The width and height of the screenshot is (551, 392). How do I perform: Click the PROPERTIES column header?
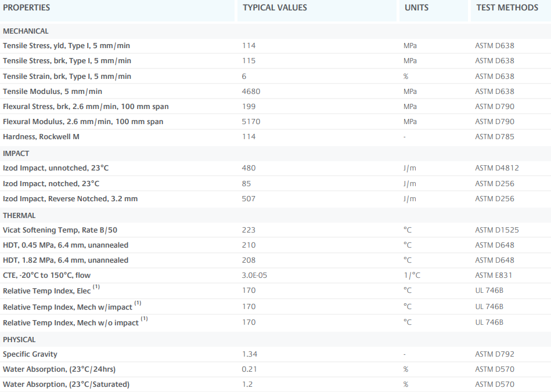click(27, 8)
